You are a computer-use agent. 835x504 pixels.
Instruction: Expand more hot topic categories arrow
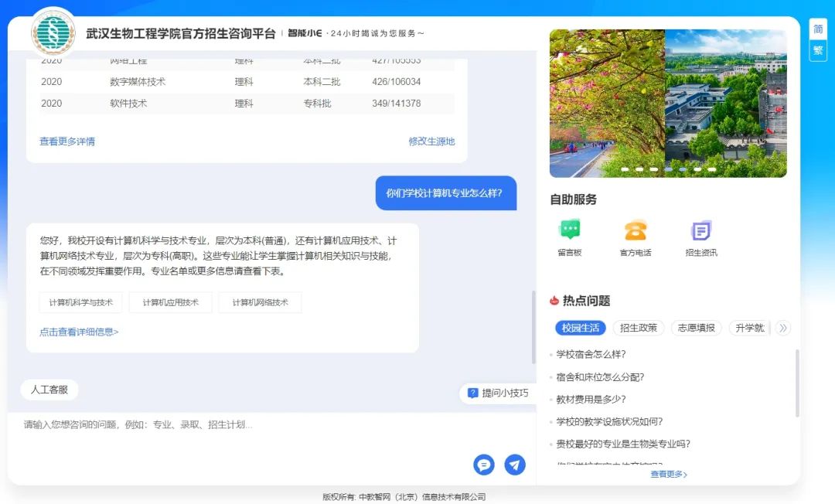pos(782,328)
